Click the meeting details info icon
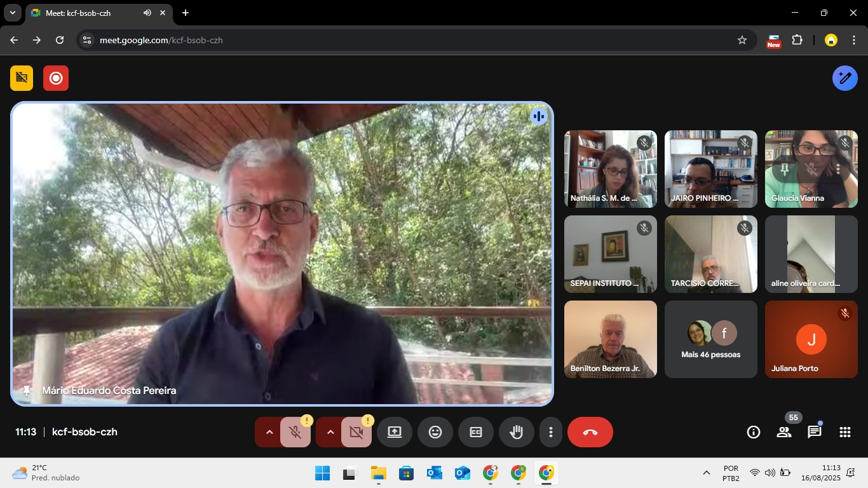 coord(753,432)
